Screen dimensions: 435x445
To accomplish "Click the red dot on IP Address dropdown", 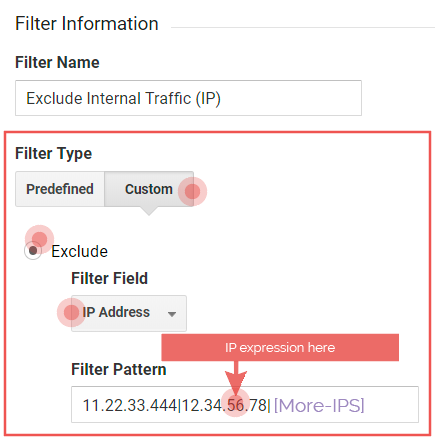I will [x=71, y=312].
